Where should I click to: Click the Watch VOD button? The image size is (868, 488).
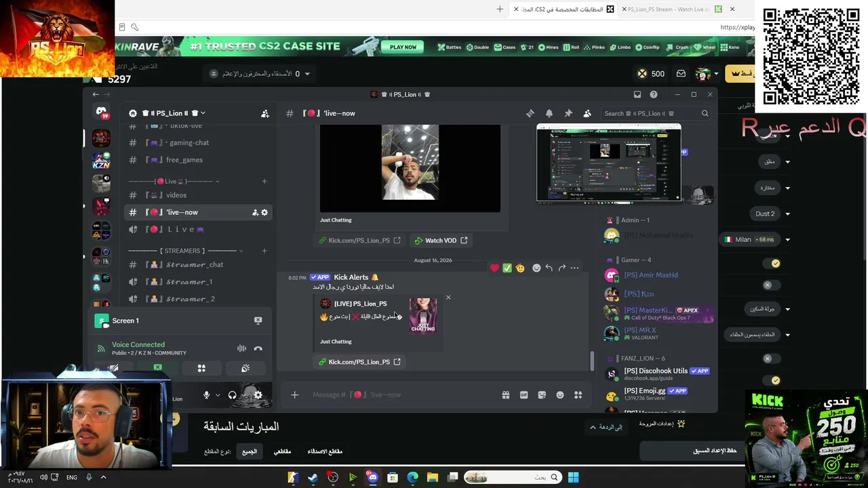pyautogui.click(x=441, y=241)
